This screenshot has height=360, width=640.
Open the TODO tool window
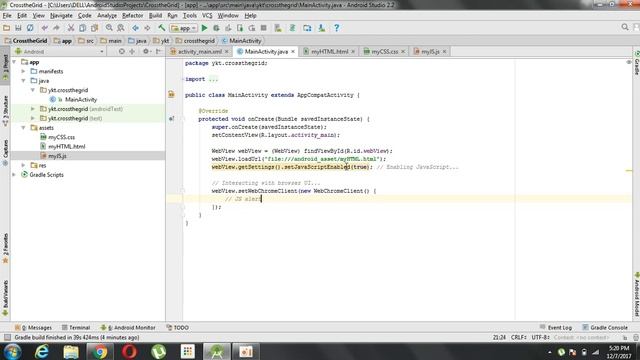coord(178,327)
